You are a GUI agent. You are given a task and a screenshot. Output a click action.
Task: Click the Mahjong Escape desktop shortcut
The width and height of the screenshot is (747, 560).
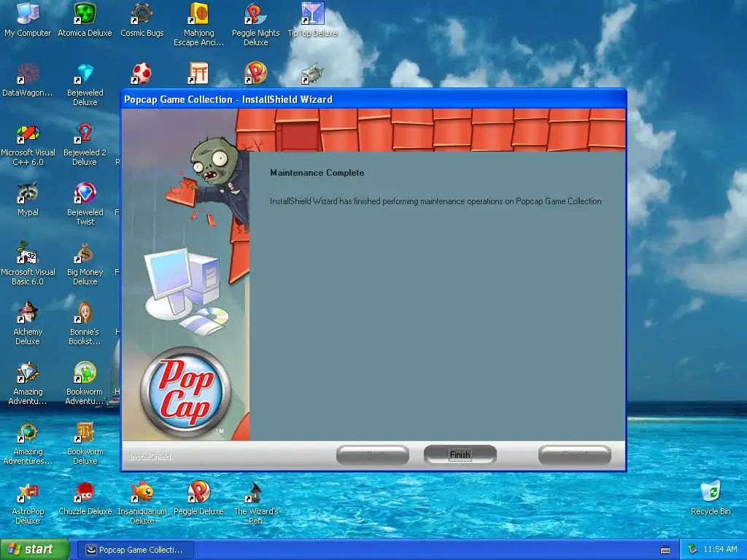(x=198, y=24)
